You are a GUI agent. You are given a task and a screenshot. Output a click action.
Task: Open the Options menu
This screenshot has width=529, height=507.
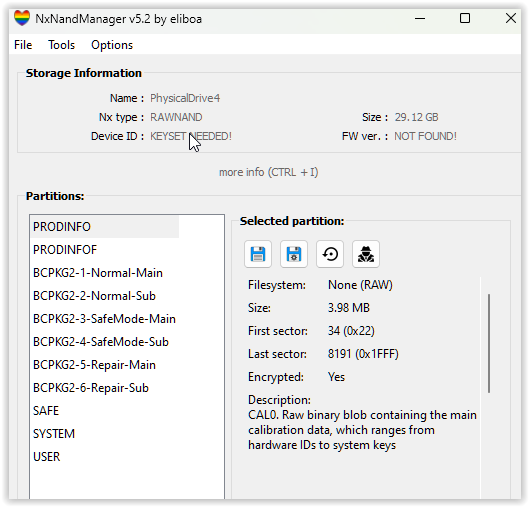tap(112, 45)
